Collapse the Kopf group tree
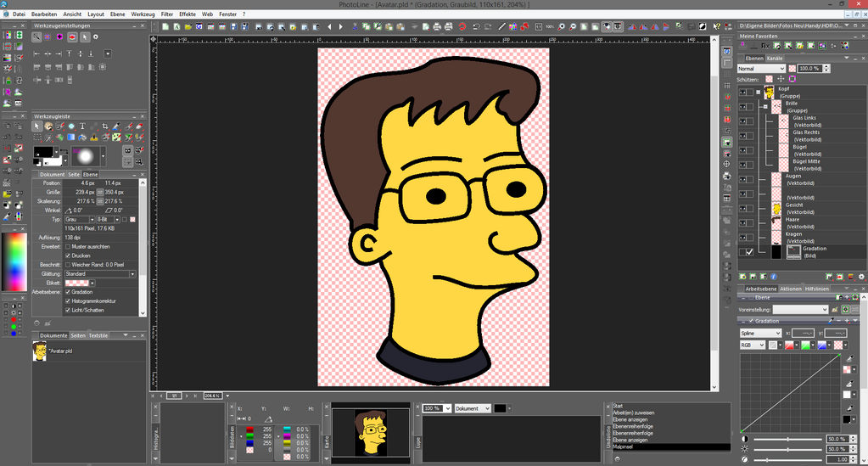Viewport: 868px width, 466px height. 759,92
